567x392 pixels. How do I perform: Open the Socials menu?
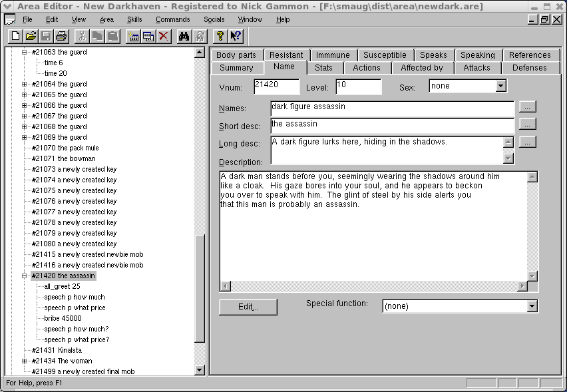[x=214, y=19]
